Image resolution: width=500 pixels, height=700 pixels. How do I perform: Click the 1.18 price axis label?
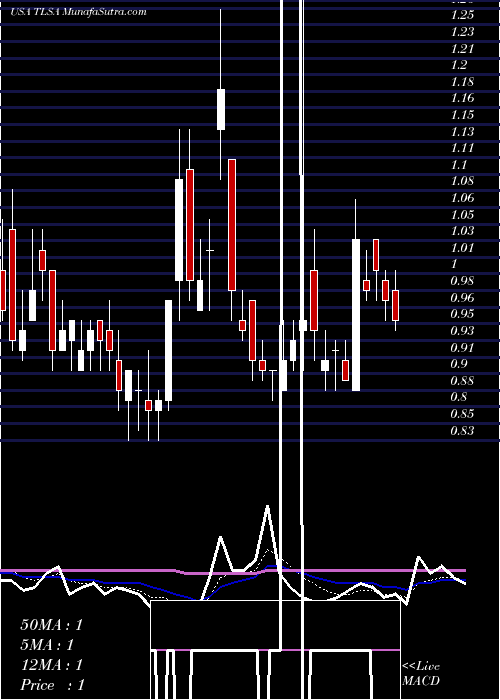pyautogui.click(x=462, y=82)
